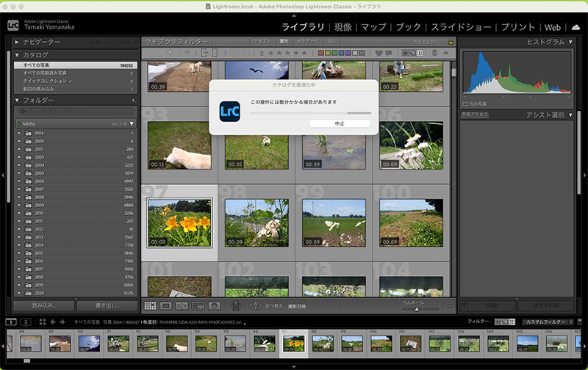Open the プリント module
588x370 pixels.
tap(518, 27)
